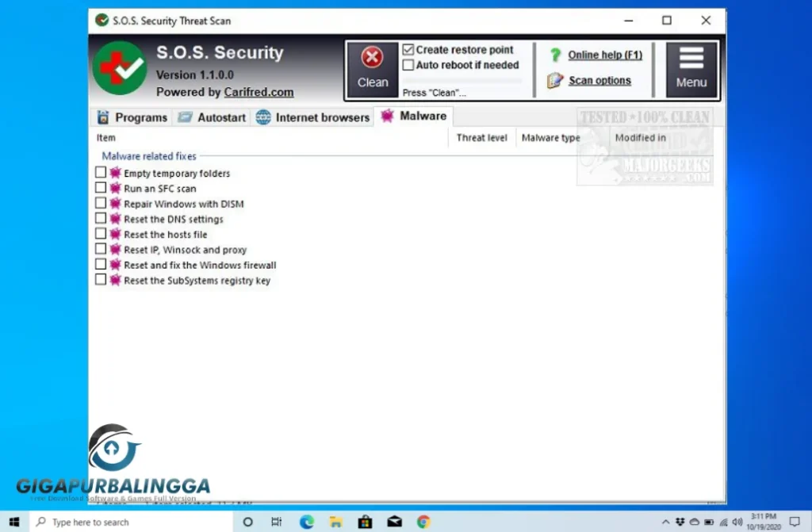Screen dimensions: 812x532
Task: Click the question mark icon beside Online help
Action: tap(555, 54)
